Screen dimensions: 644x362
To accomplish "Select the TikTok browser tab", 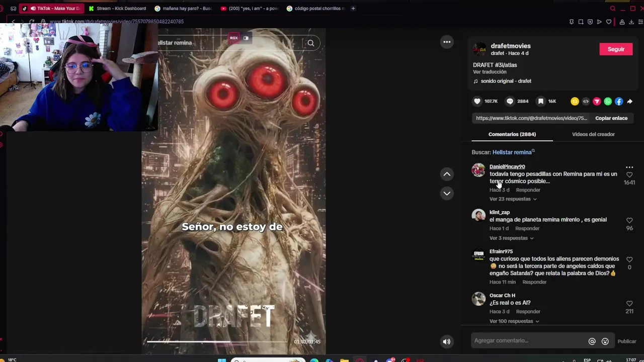I will pyautogui.click(x=51, y=9).
